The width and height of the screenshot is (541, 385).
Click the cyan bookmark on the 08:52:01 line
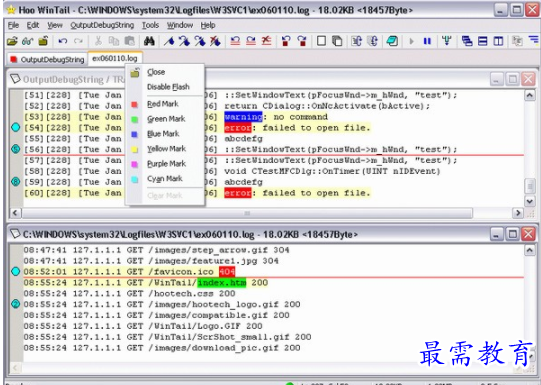pos(16,272)
